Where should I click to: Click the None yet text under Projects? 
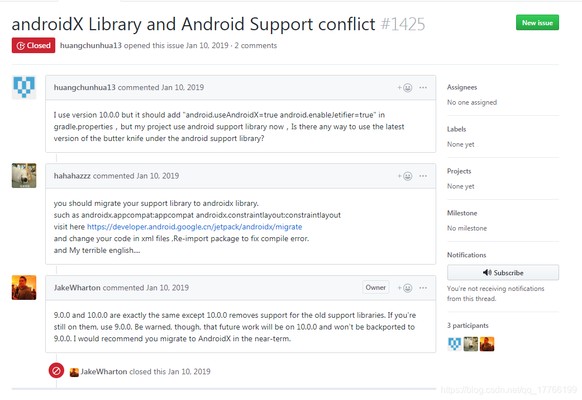coord(460,186)
